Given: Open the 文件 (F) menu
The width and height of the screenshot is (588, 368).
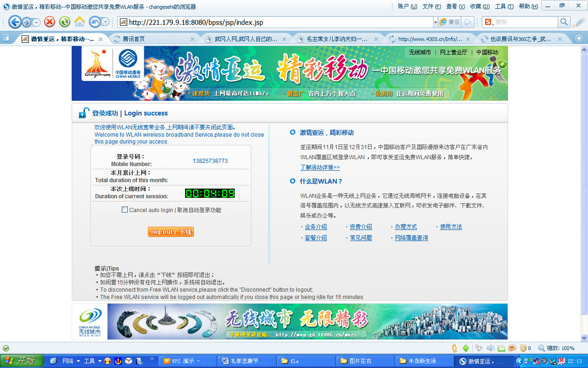Looking at the screenshot, I should click(x=431, y=6).
